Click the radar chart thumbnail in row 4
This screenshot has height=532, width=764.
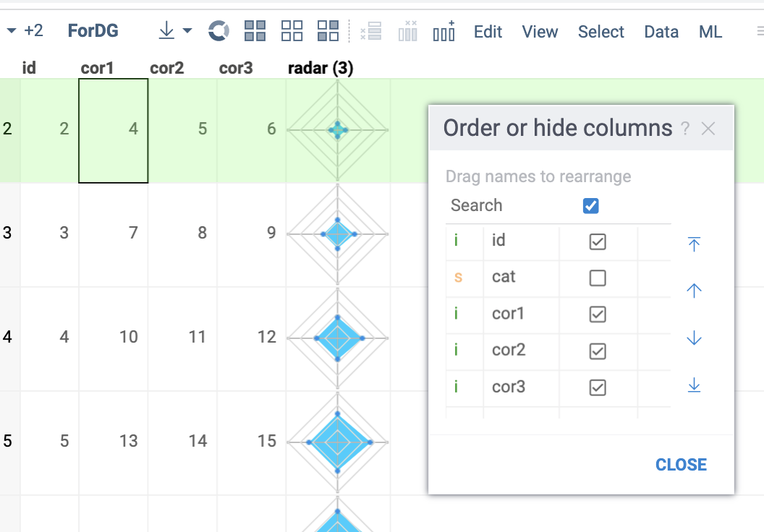(337, 337)
